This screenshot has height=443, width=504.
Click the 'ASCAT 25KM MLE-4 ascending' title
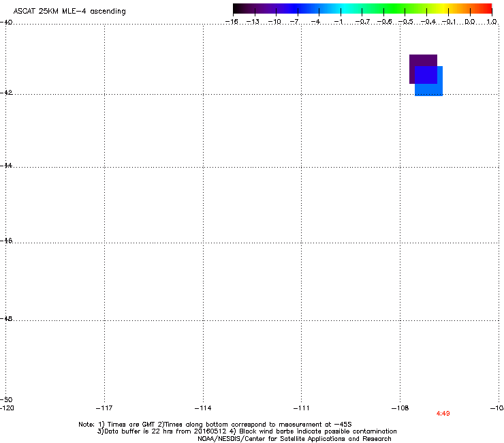(x=69, y=12)
